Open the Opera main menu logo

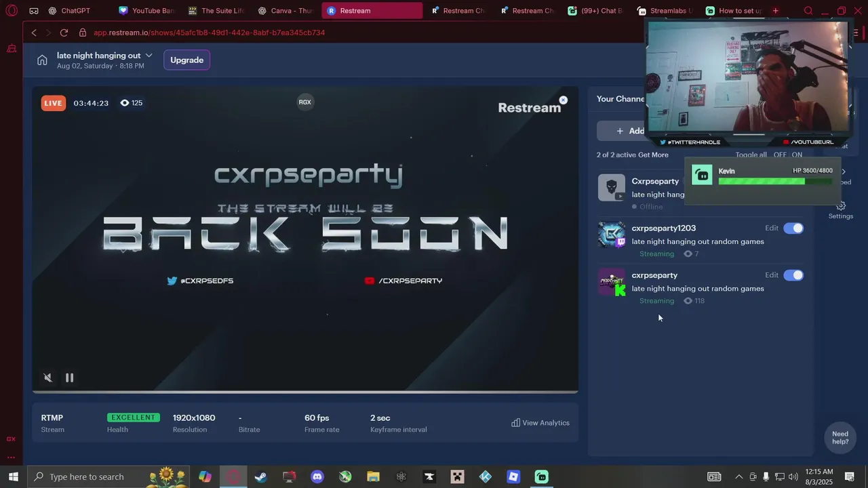(12, 11)
